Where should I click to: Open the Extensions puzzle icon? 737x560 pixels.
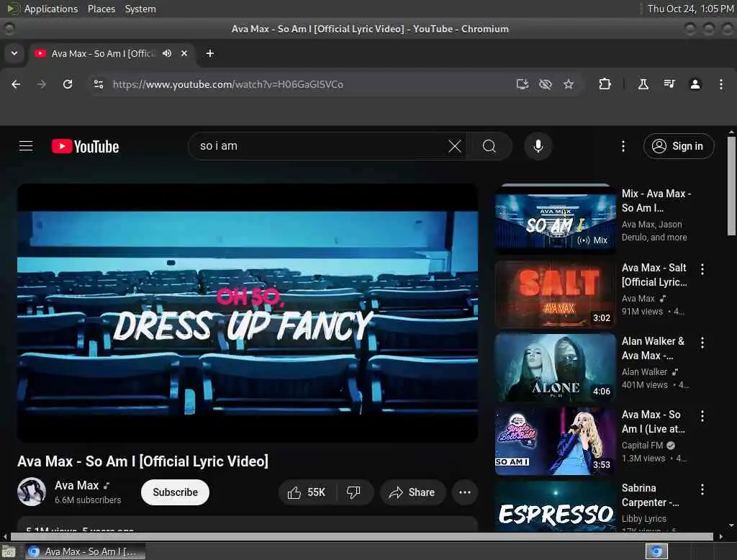coord(605,84)
